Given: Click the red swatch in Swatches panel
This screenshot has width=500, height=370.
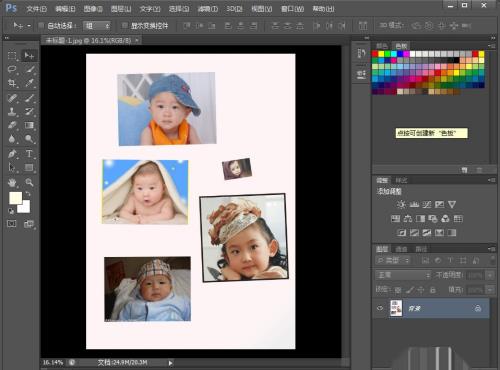Looking at the screenshot, I should pos(375,54).
